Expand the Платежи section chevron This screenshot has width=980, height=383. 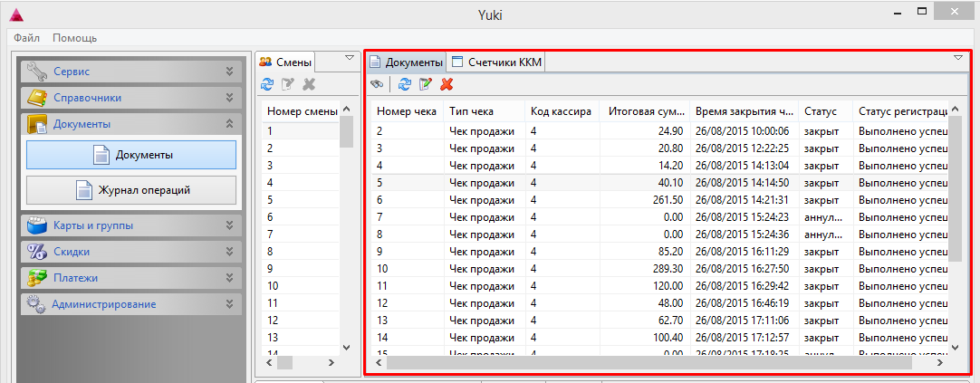click(x=229, y=278)
